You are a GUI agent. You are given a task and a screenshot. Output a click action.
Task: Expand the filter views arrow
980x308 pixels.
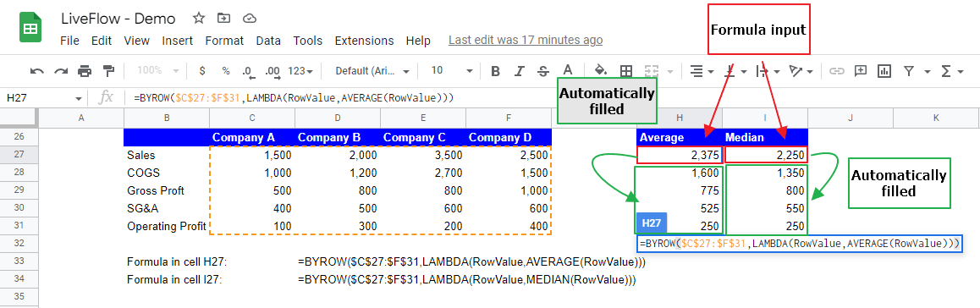[x=927, y=72]
